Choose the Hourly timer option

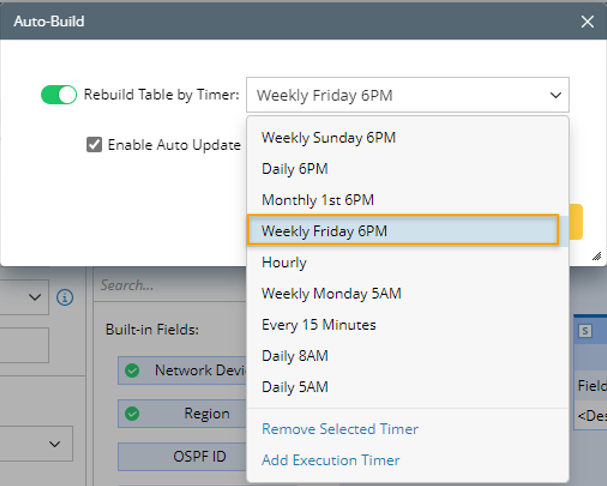[284, 262]
